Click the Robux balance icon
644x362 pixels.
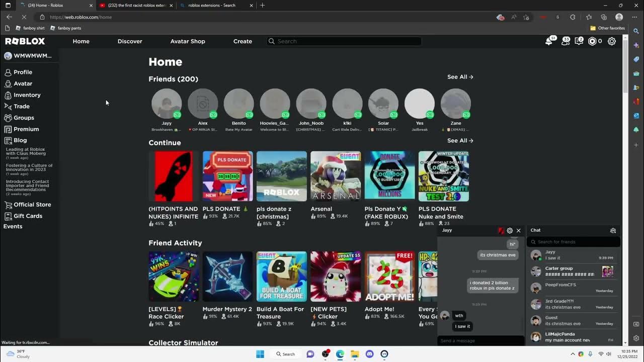(592, 41)
